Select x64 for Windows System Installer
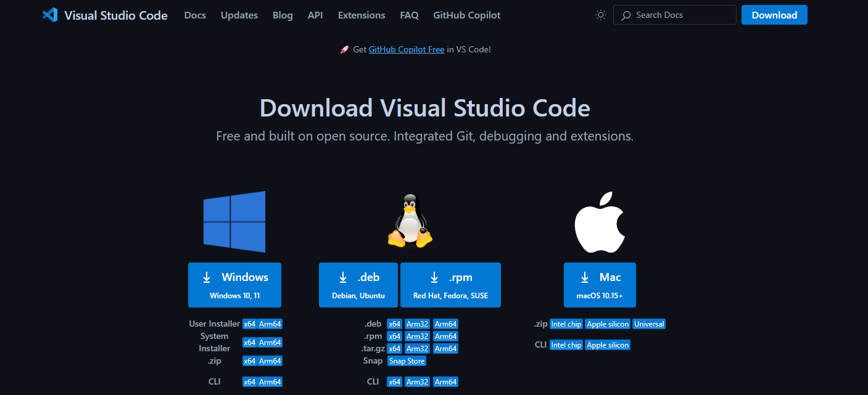The image size is (868, 395). coord(249,343)
